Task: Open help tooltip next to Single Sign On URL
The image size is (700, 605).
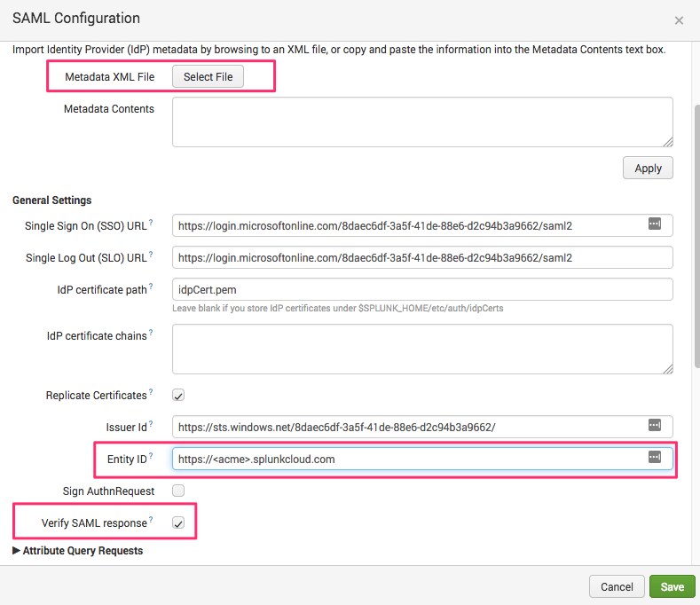Action: pyautogui.click(x=151, y=222)
